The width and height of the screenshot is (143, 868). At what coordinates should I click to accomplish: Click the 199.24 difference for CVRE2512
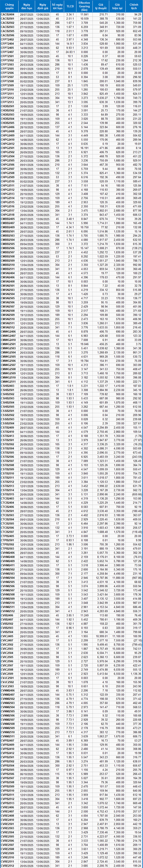[137, 866]
